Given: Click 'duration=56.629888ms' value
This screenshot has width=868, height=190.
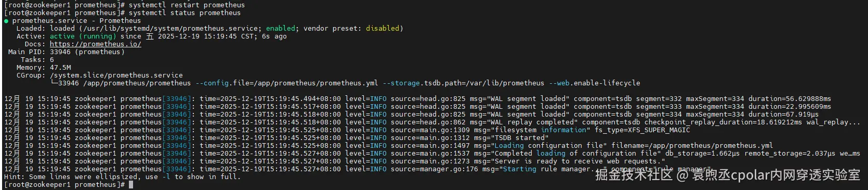Looking at the screenshot, I should click(790, 99).
